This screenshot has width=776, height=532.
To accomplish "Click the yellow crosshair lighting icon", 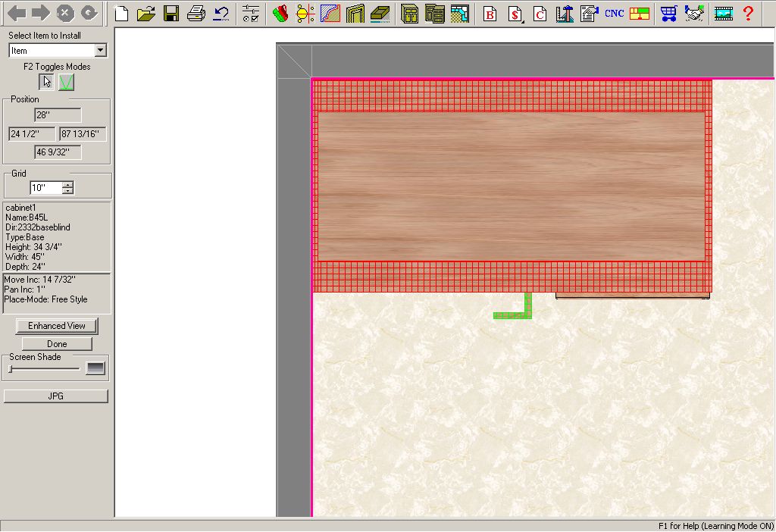I will click(305, 14).
